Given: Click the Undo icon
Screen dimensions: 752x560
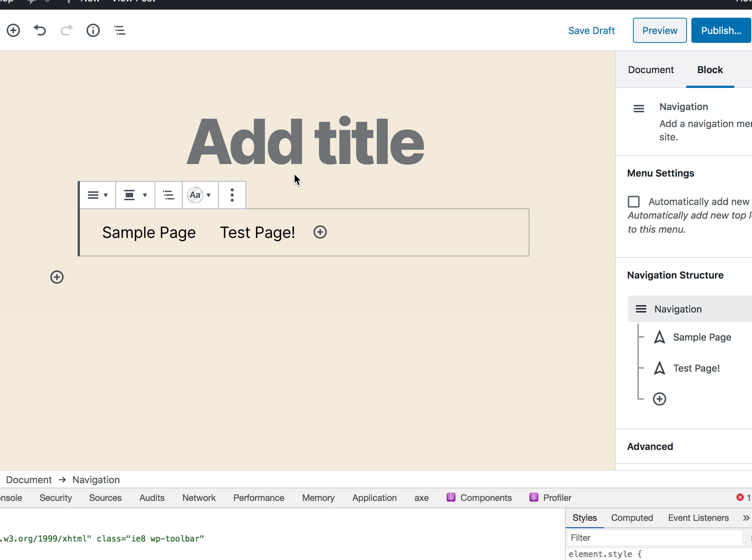Looking at the screenshot, I should coord(40,30).
